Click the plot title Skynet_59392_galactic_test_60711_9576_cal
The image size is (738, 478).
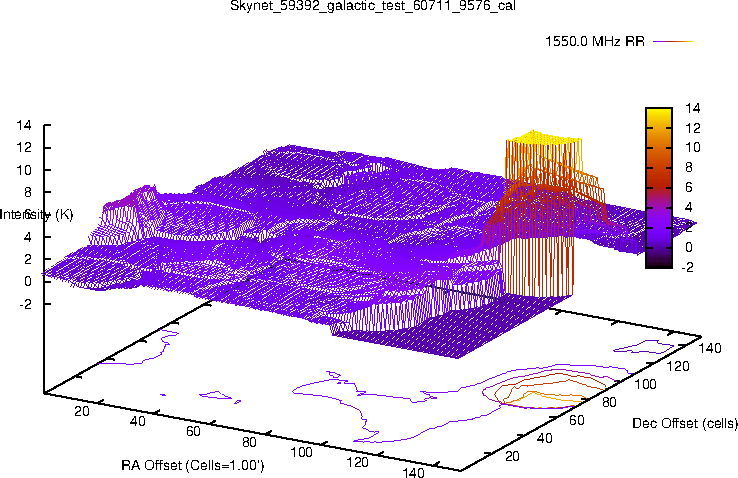tap(372, 6)
